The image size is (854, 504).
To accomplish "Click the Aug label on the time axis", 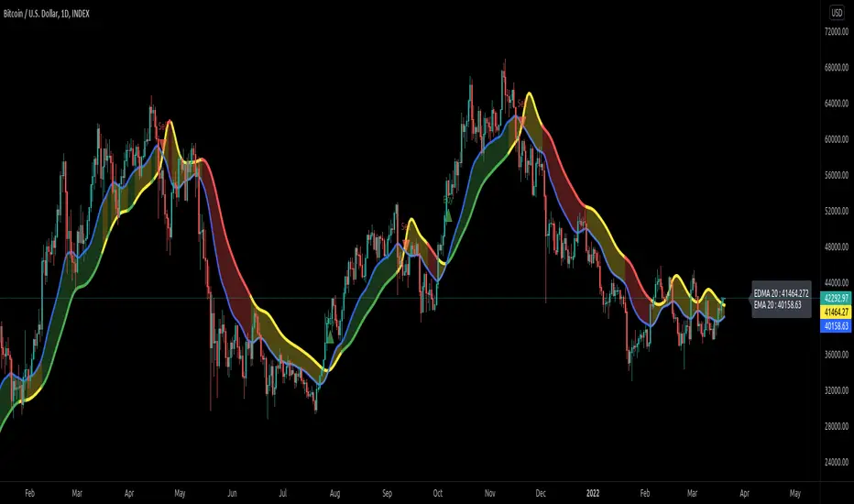I will pos(334,493).
